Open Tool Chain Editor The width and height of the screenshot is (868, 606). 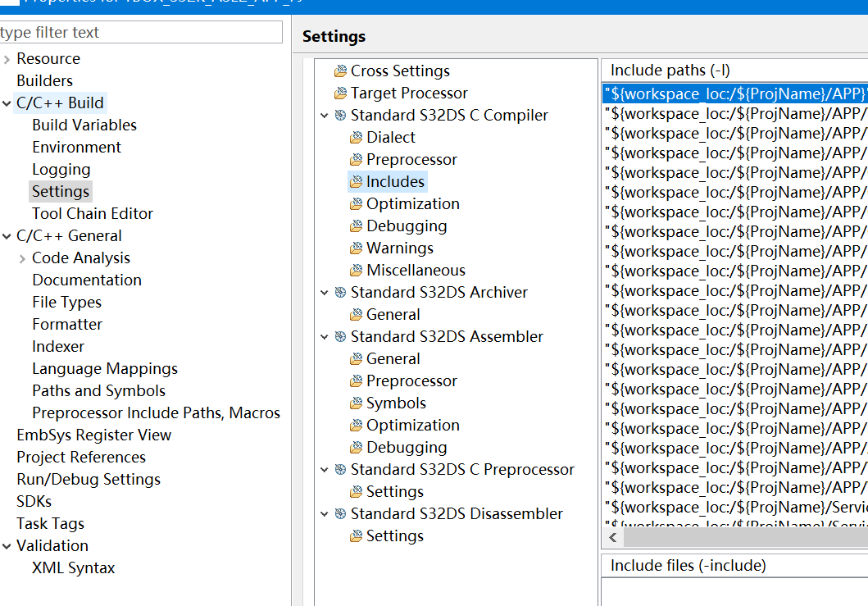[93, 214]
